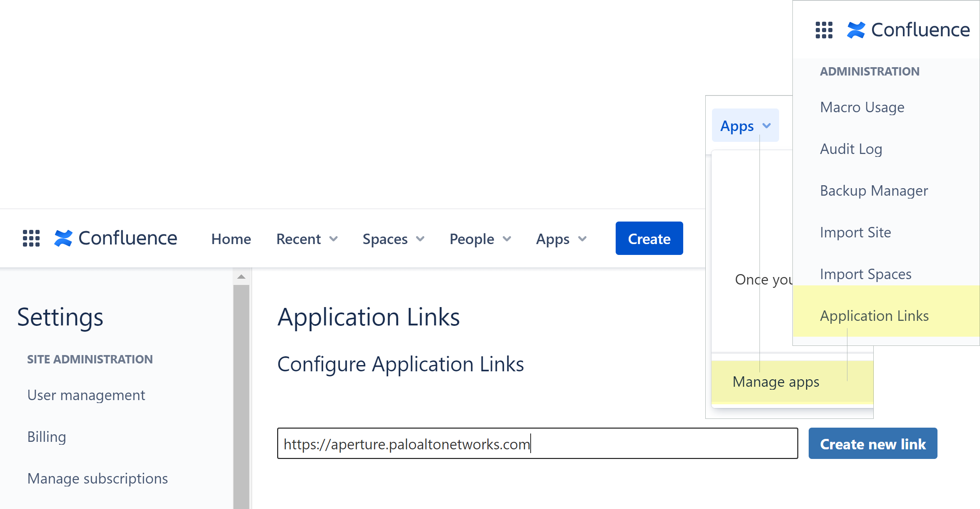Open the app switcher in the Administration panel
The width and height of the screenshot is (980, 509).
pos(823,30)
